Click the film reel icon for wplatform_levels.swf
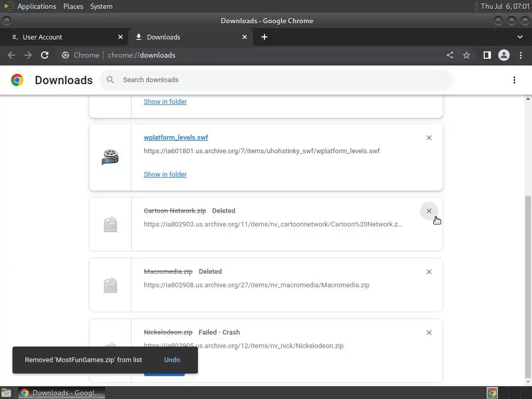Screen dimensions: 532x399 pyautogui.click(x=110, y=157)
